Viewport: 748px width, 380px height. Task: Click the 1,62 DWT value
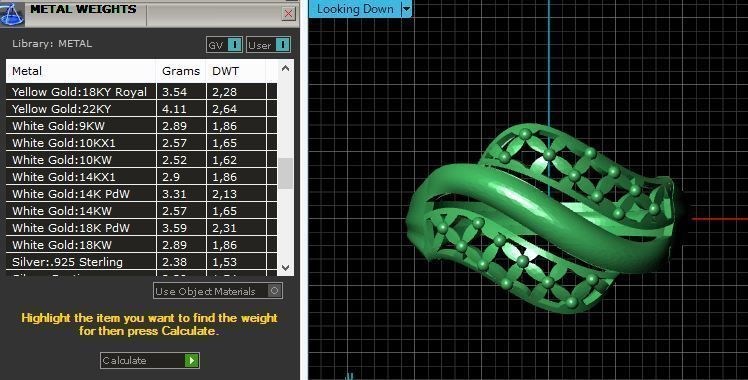click(x=225, y=160)
